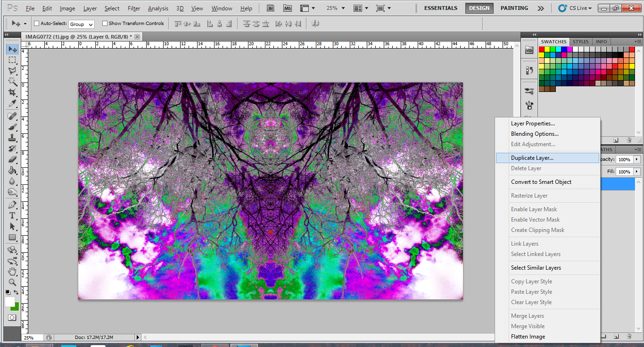Image resolution: width=644 pixels, height=347 pixels.
Task: Open status bar document info arrow
Action: pyautogui.click(x=138, y=337)
